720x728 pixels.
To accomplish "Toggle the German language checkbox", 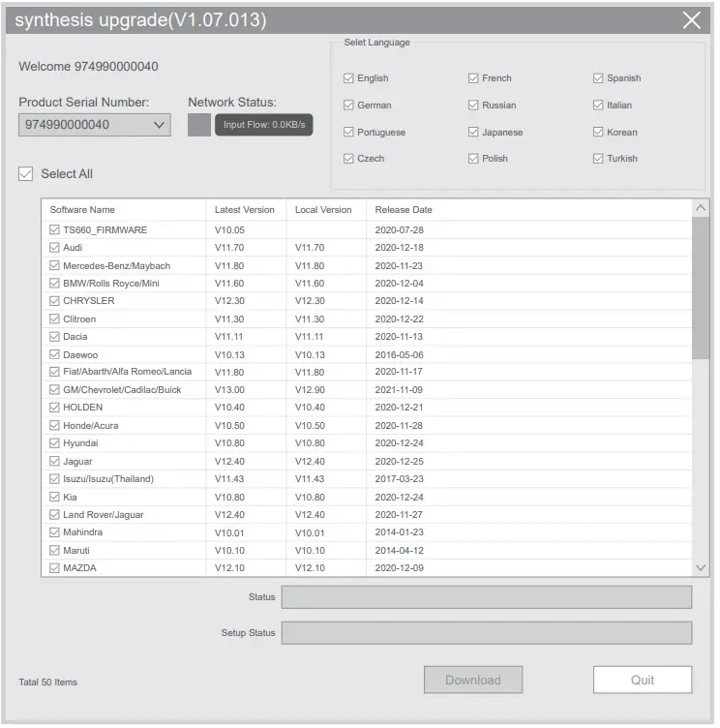I will pos(348,106).
